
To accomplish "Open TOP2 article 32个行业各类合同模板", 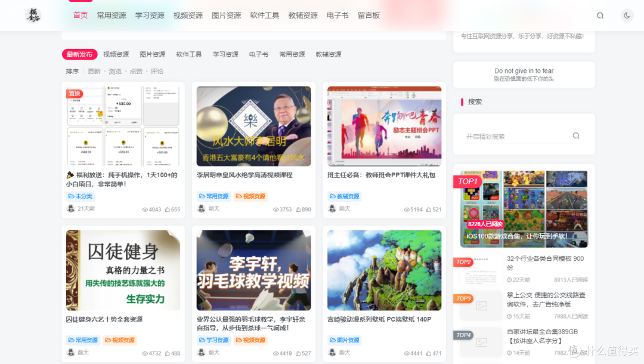I will (545, 263).
